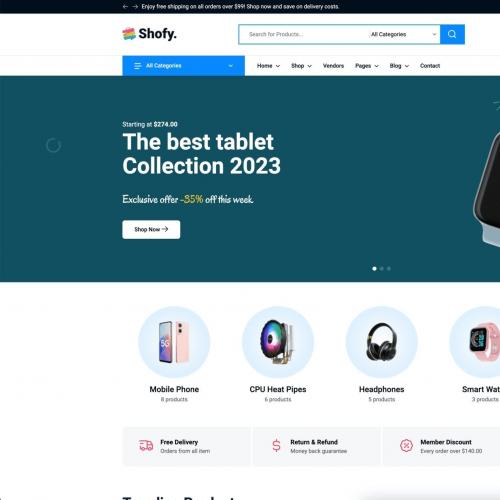Select the first slide indicator dot
The width and height of the screenshot is (500, 500).
click(374, 269)
